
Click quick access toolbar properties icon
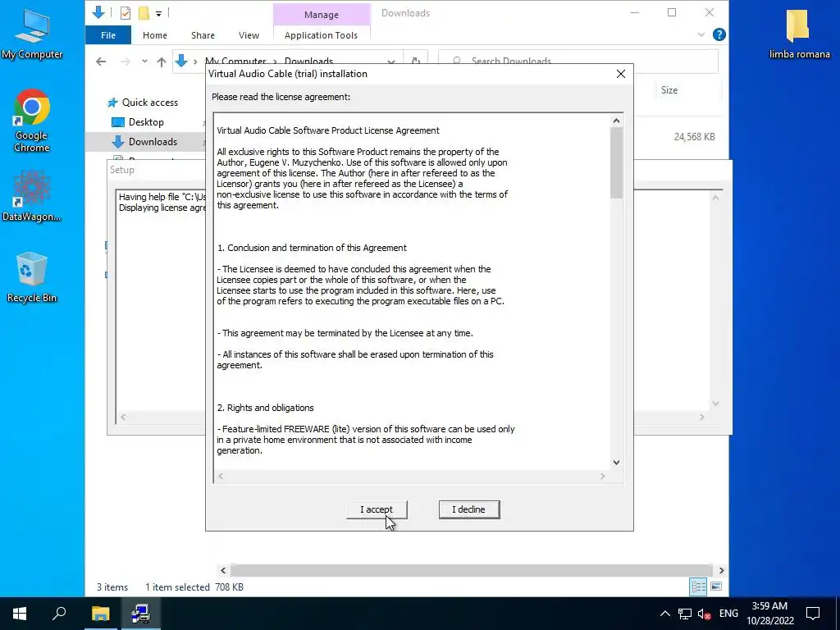126,13
